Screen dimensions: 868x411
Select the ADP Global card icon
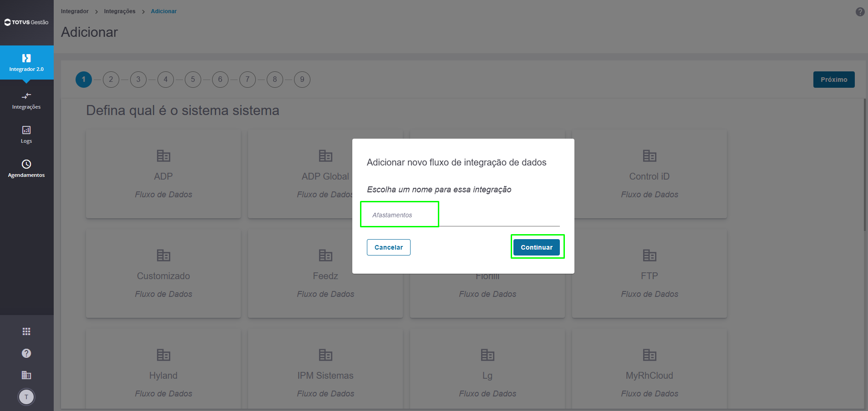tap(325, 156)
